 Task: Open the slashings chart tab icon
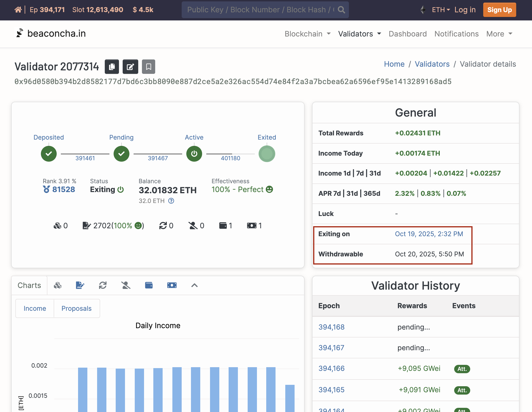[126, 285]
